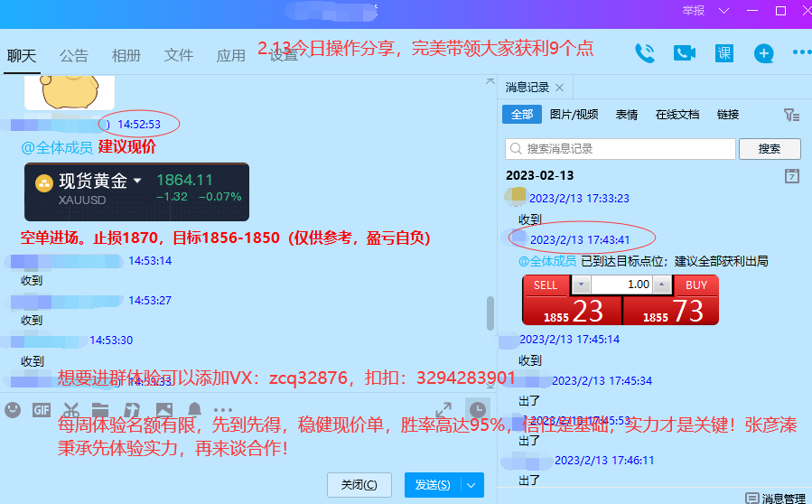Select the 在线文档 filter tab

point(677,115)
